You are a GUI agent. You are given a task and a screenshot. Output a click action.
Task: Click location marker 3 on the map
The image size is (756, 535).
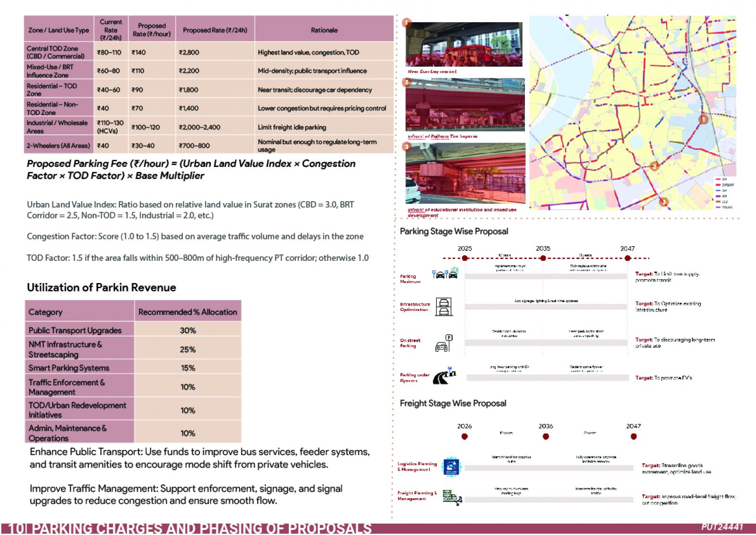coord(663,202)
